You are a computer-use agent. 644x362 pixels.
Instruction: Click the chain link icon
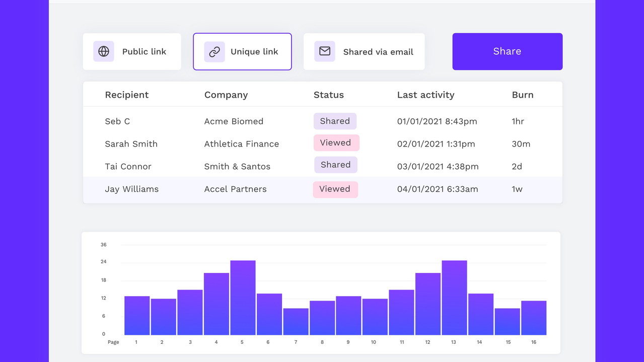(214, 52)
